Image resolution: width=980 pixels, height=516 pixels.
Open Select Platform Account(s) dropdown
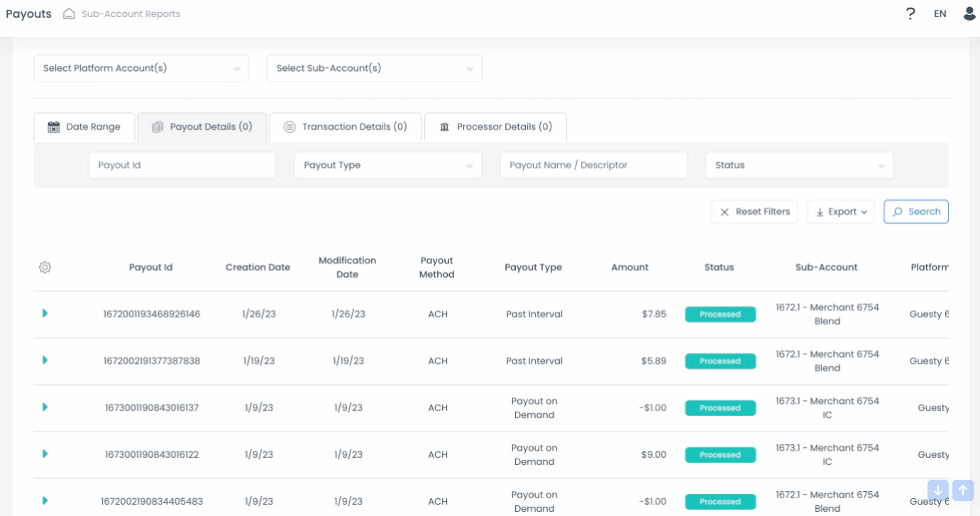pos(141,68)
